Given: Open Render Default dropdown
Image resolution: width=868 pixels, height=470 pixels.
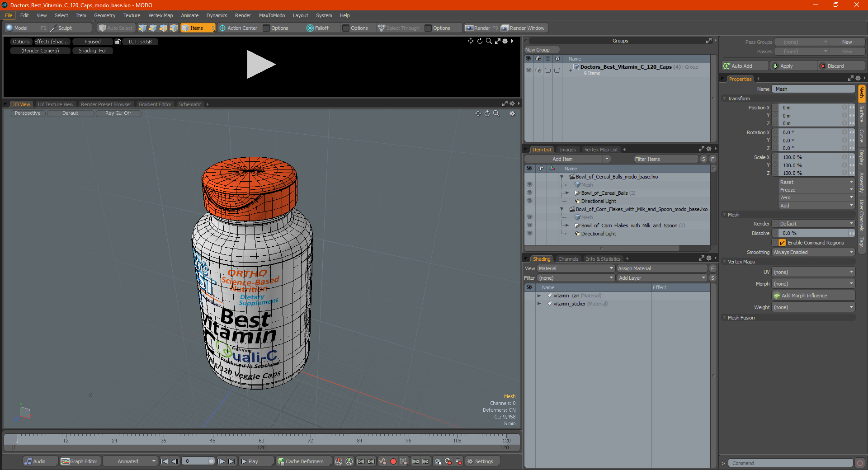Looking at the screenshot, I should coord(816,224).
